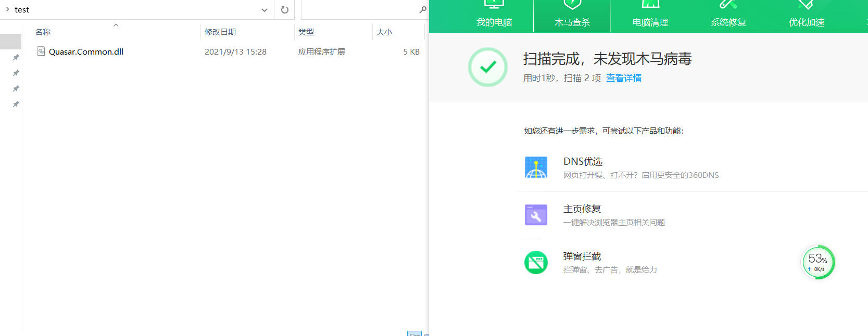Open 主页修复 wrench icon
The width and height of the screenshot is (868, 336).
tap(536, 215)
